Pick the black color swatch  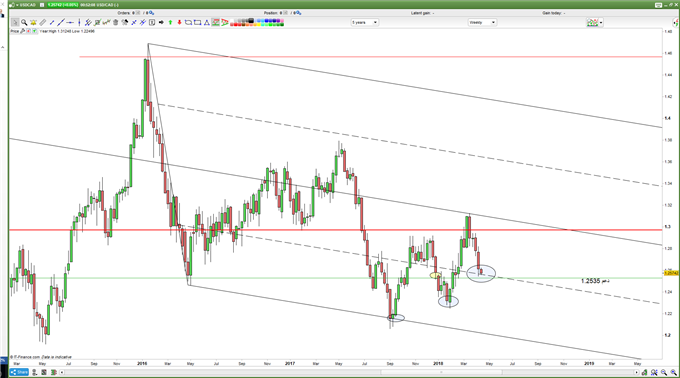click(251, 20)
